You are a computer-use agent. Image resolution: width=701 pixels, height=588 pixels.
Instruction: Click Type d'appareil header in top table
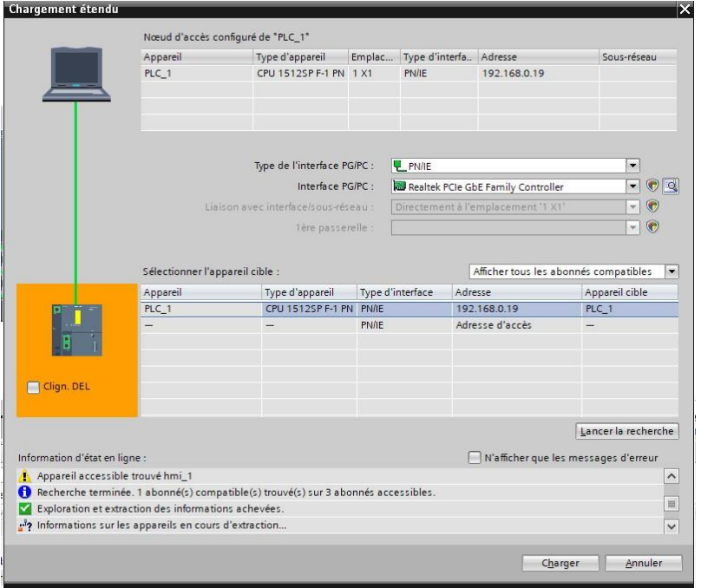(x=300, y=57)
